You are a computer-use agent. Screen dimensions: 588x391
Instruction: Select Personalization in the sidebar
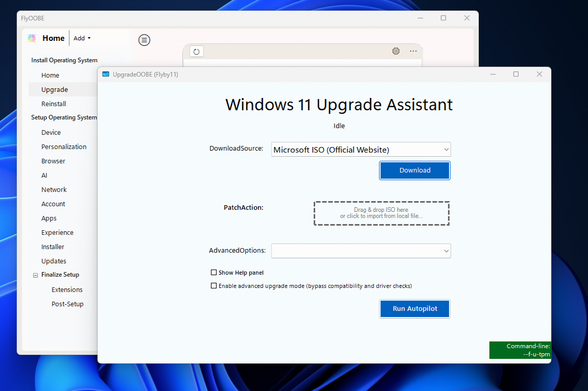[x=64, y=147]
